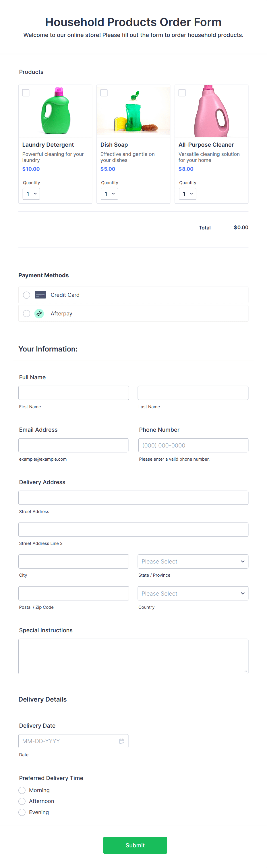Click the Laundry Detergent product image

click(55, 111)
